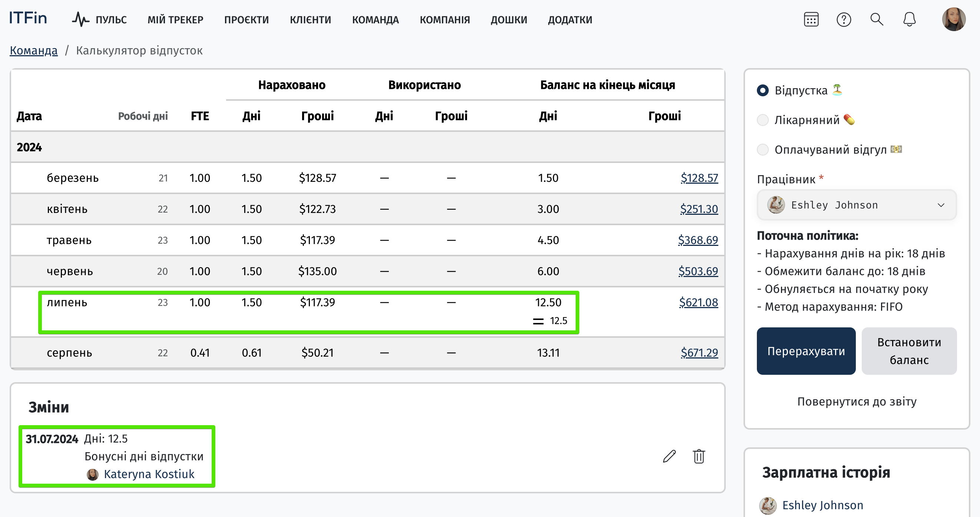The image size is (980, 517).
Task: Open the $128.57 balance link for березень
Action: coord(699,178)
